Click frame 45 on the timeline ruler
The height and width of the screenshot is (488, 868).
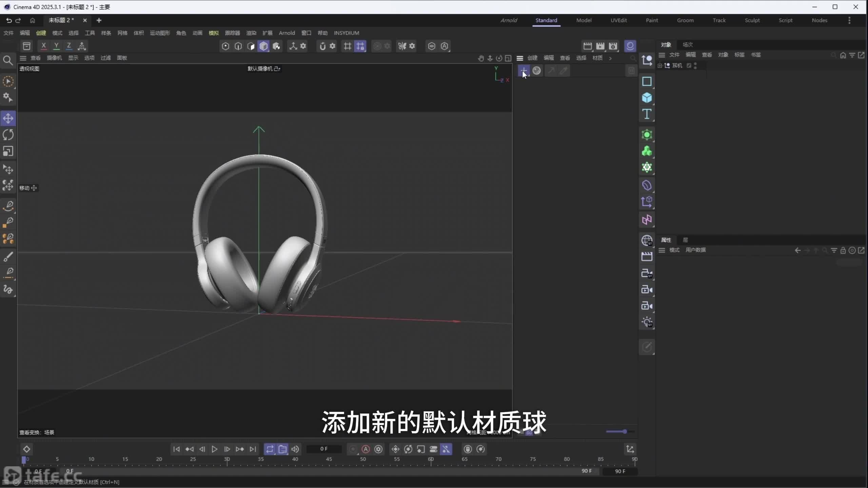[x=329, y=459]
